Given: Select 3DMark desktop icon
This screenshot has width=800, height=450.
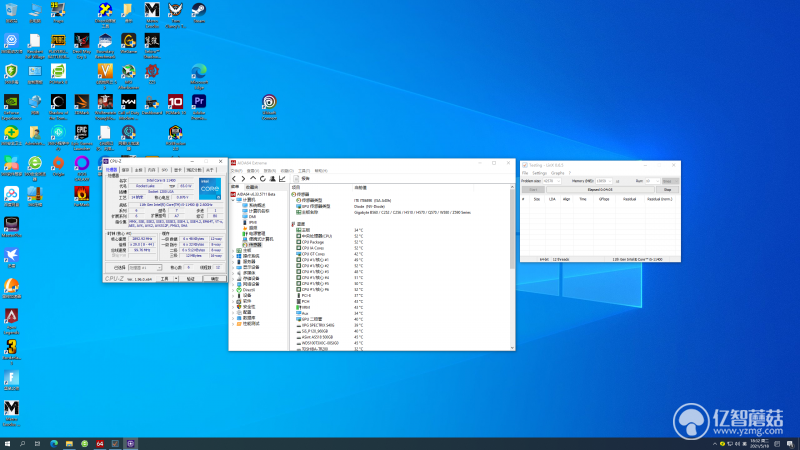Looking at the screenshot, I should [82, 105].
